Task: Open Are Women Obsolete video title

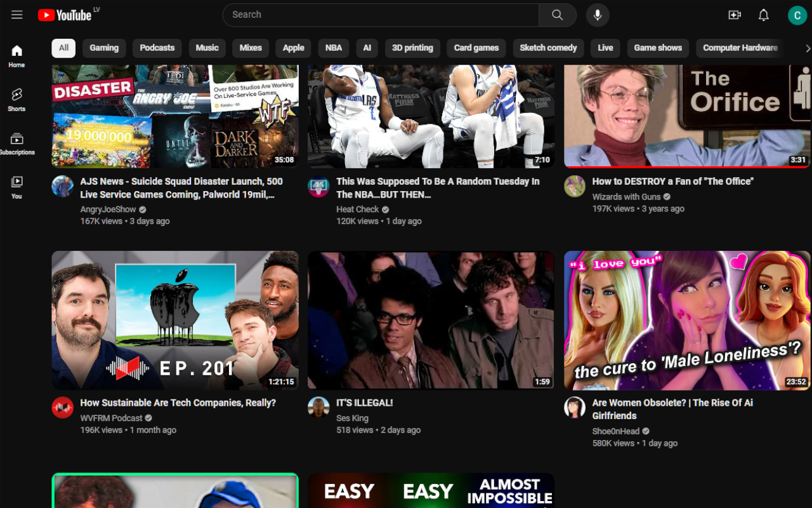Action: tap(672, 410)
